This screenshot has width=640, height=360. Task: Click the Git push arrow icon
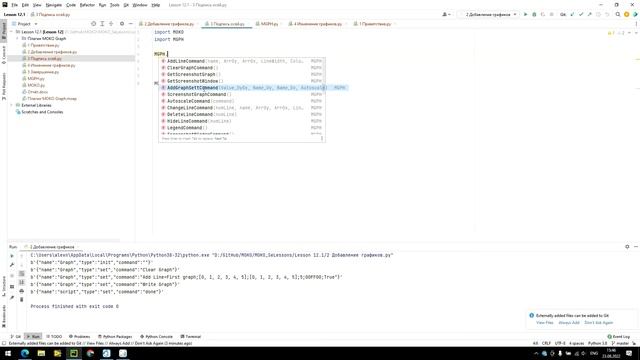pyautogui.click(x=589, y=14)
